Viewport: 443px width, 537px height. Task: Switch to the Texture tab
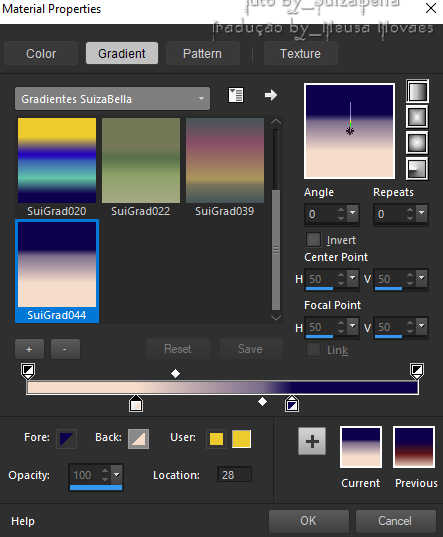coord(300,53)
